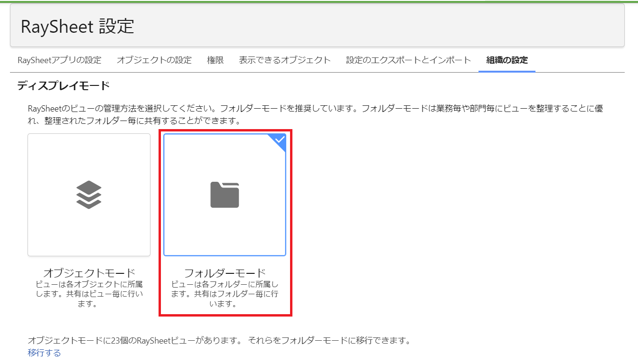This screenshot has width=638, height=364.
Task: Click the folder icon in フォルダーモード
Action: pyautogui.click(x=225, y=195)
